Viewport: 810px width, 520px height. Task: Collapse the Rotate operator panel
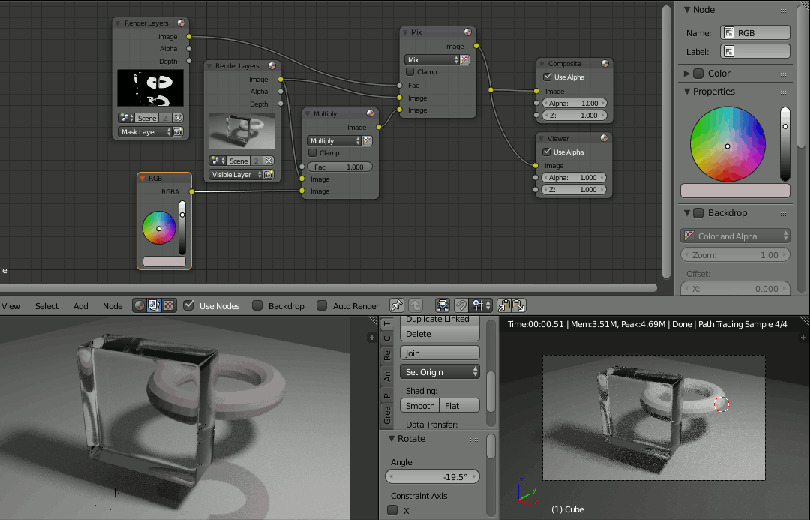point(392,438)
